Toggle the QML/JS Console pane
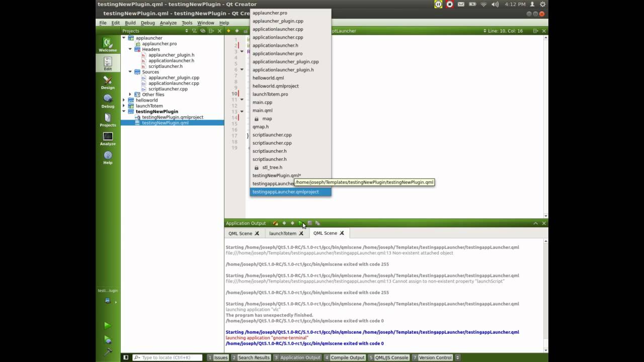 (389, 357)
